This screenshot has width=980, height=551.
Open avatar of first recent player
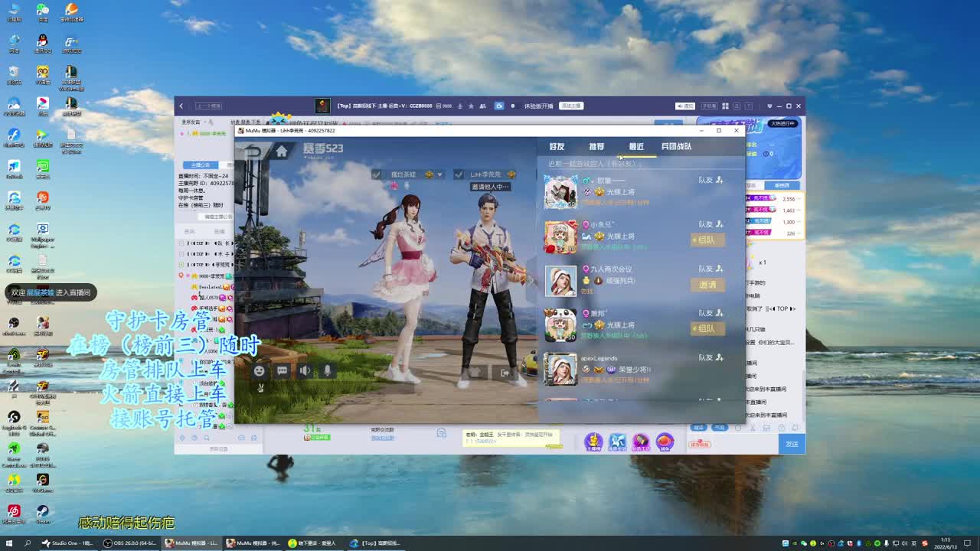pyautogui.click(x=560, y=192)
